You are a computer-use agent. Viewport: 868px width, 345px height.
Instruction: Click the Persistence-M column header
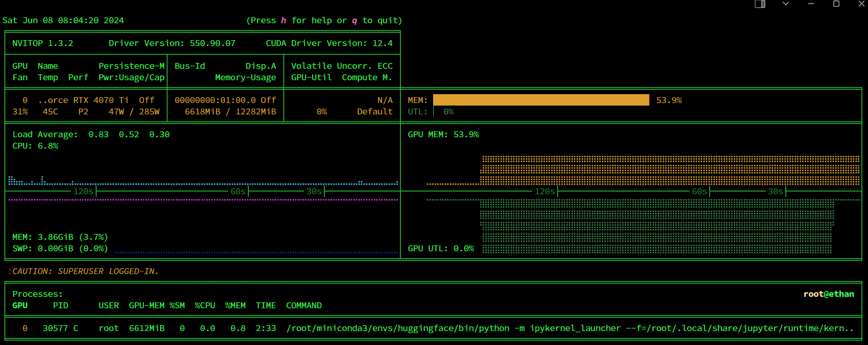131,66
